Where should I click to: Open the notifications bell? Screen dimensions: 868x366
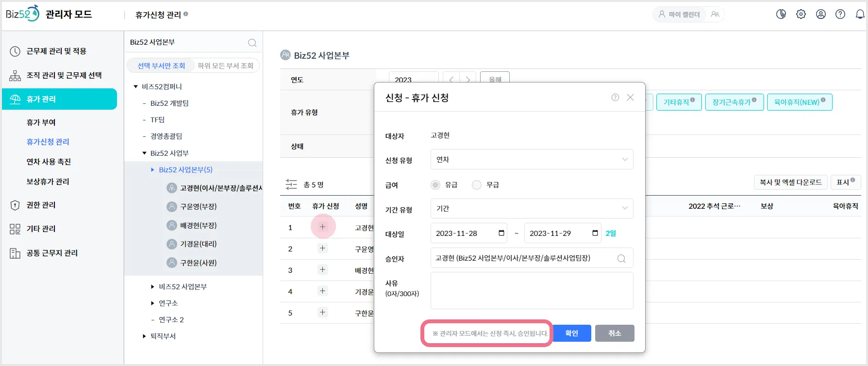(x=860, y=15)
